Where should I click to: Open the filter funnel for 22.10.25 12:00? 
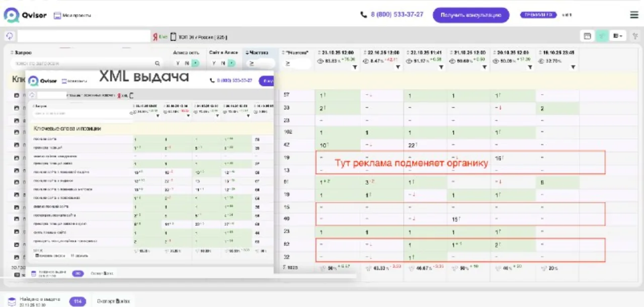pos(397,67)
